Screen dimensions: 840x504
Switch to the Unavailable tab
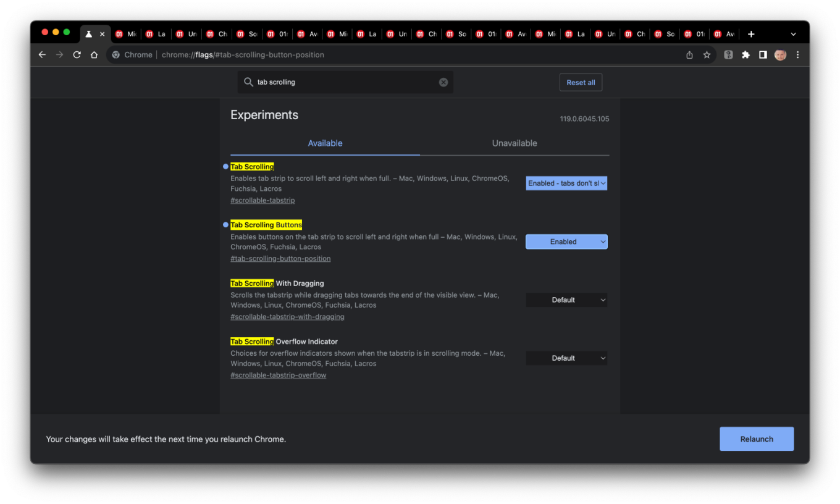coord(514,143)
